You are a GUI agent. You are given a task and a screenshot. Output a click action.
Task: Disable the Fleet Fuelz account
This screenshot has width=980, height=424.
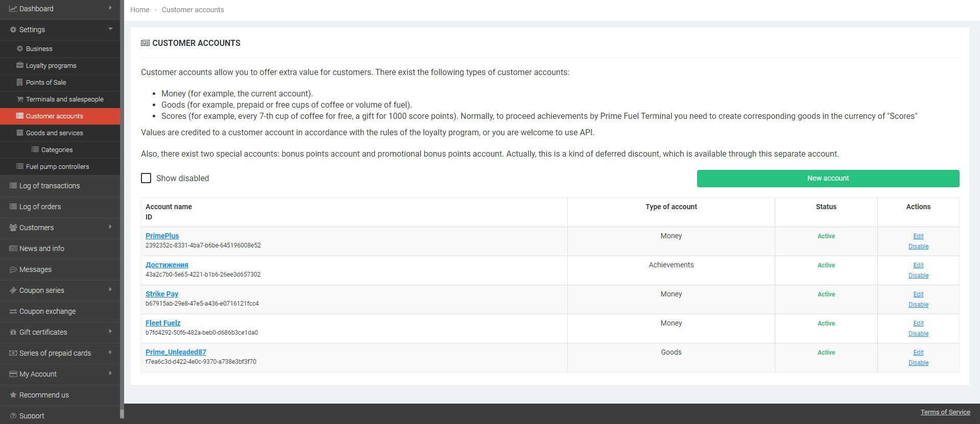pos(918,334)
